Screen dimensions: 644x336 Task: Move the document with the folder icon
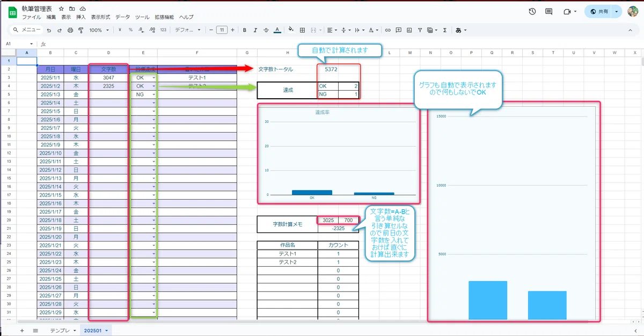[x=72, y=9]
